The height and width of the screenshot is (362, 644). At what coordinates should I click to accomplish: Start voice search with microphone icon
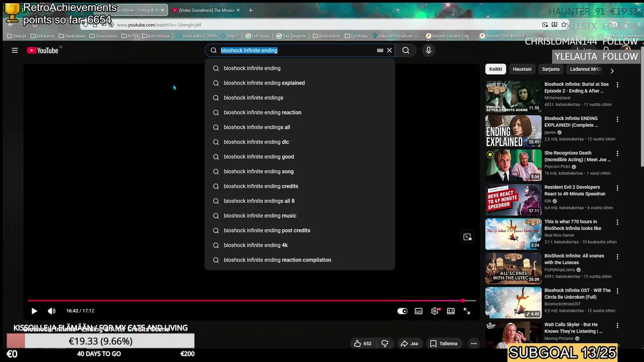(429, 50)
